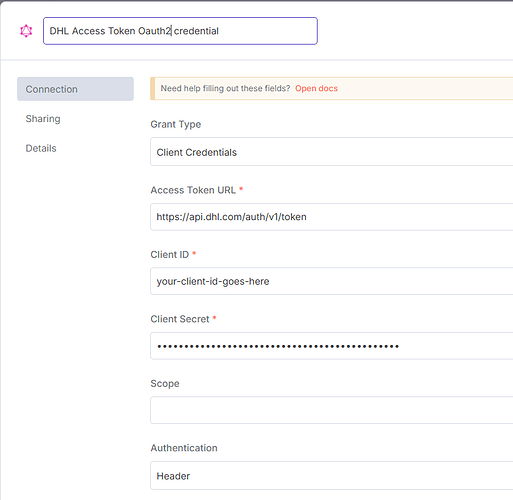Focus the Client ID input
This screenshot has width=513, height=500.
[332, 281]
